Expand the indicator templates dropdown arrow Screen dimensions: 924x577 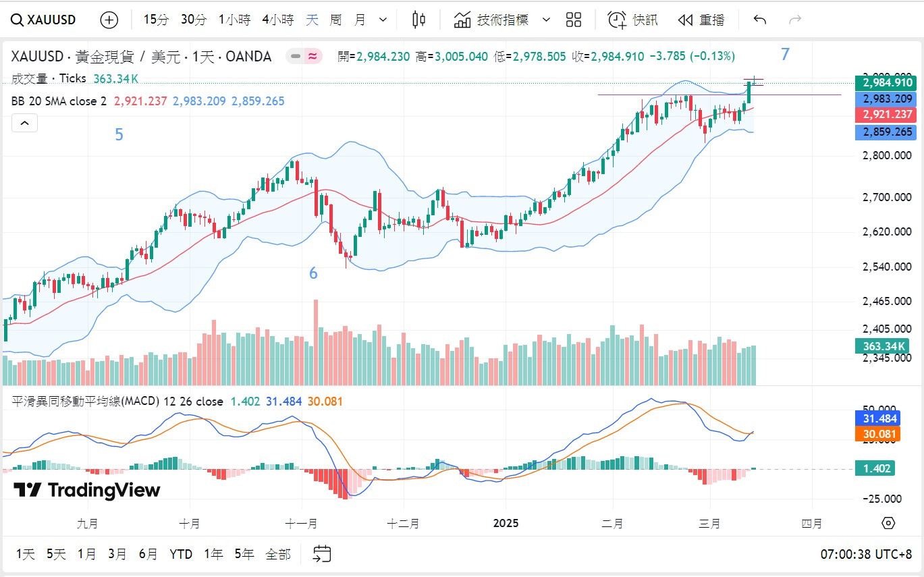tap(547, 20)
